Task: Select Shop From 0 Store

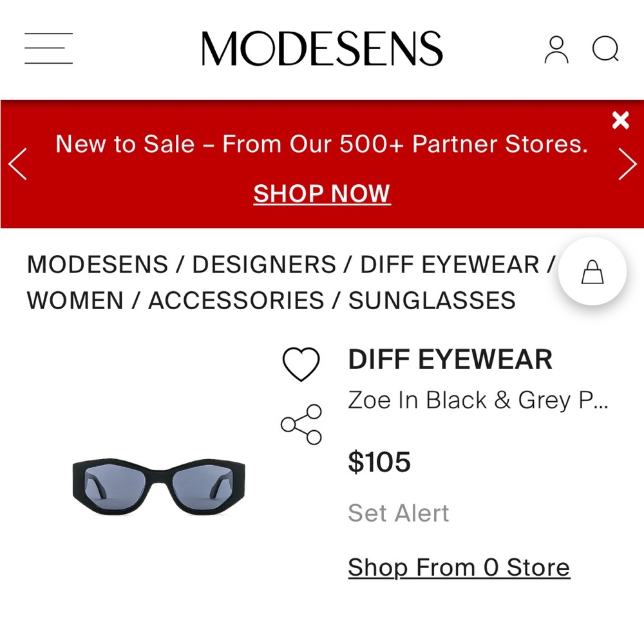Action: click(x=459, y=567)
